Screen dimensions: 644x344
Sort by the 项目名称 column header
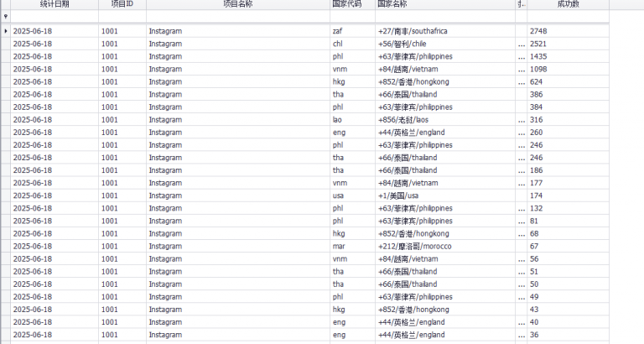point(238,4)
